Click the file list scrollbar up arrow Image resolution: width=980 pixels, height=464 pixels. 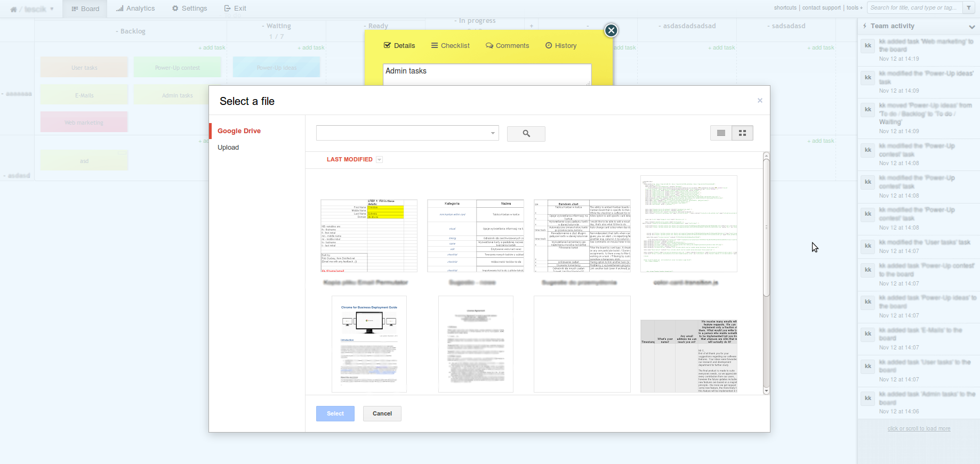coord(766,156)
